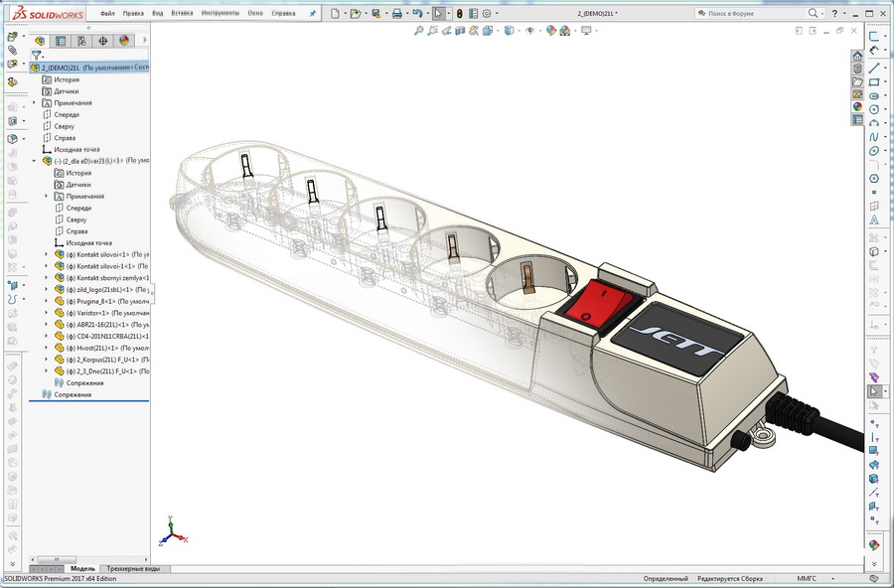The image size is (894, 588).
Task: Activate the Select cursor tool in top toolbar
Action: [438, 13]
